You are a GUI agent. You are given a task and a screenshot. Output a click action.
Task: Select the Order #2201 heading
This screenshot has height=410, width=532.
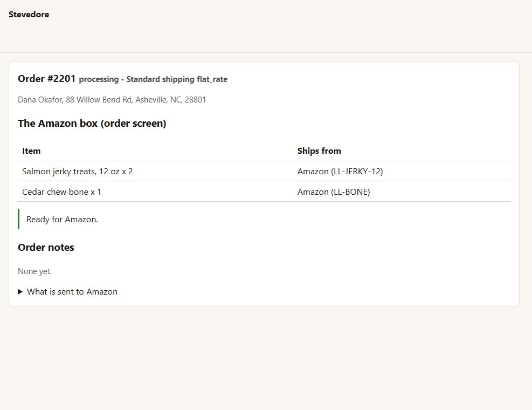(x=46, y=79)
